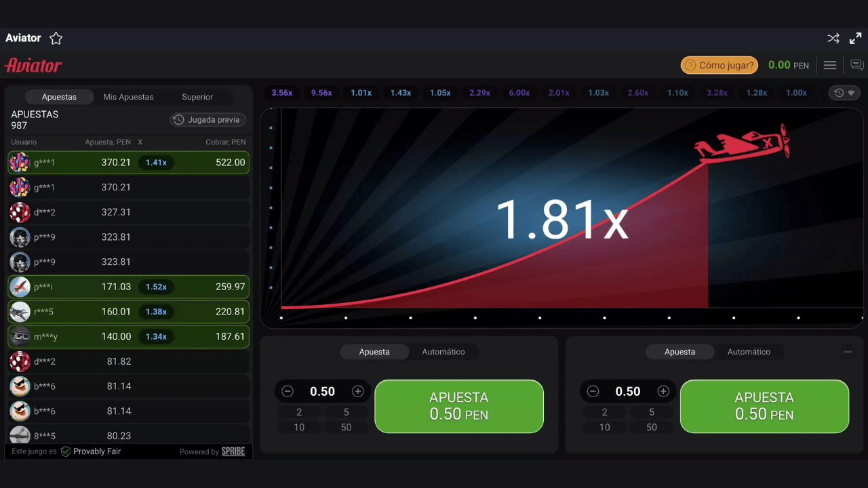Click 1.41x multiplier badge for g***1

point(156,163)
